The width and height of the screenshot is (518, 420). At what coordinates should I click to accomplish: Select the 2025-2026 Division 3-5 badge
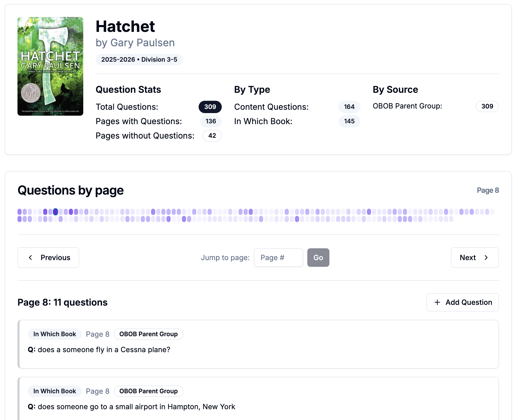[139, 59]
